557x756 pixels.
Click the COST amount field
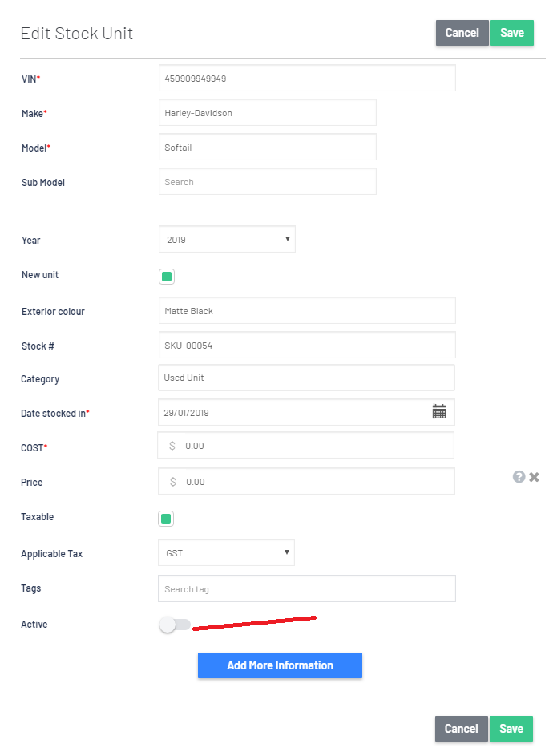click(x=305, y=446)
